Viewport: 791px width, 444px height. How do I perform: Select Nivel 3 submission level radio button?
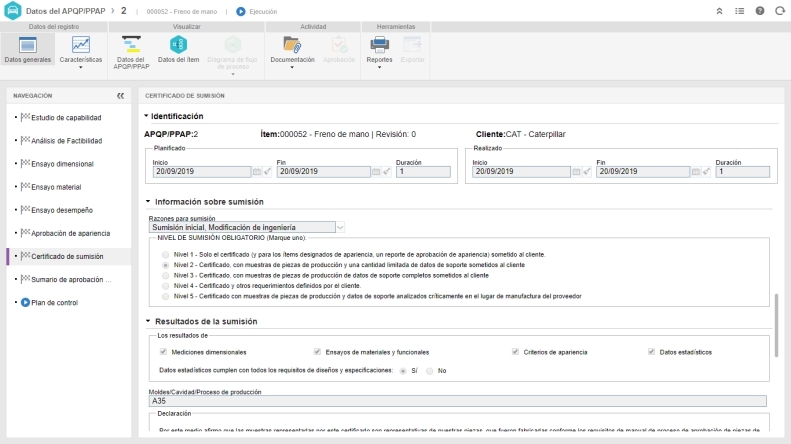pyautogui.click(x=165, y=275)
